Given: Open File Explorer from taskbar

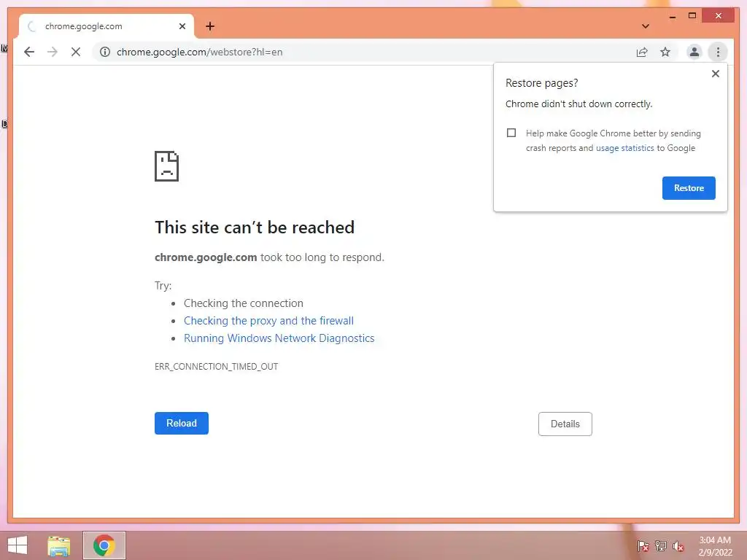Looking at the screenshot, I should pos(59,545).
